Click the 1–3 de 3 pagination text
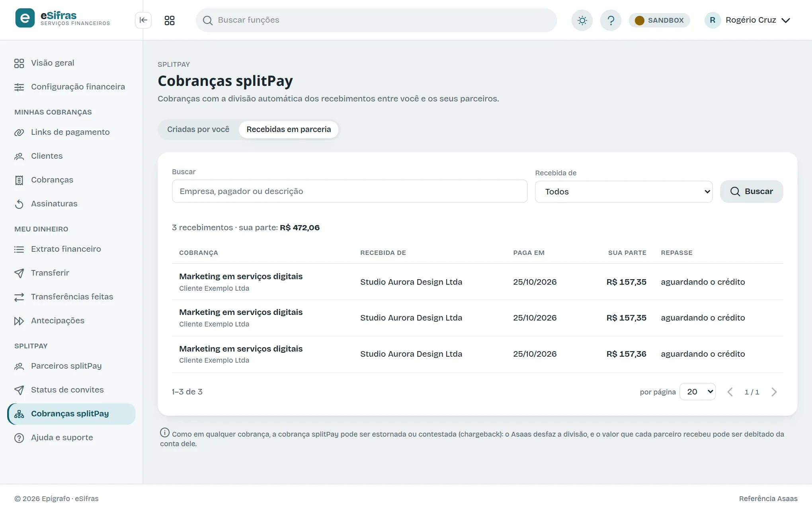This screenshot has height=513, width=812. pyautogui.click(x=187, y=392)
